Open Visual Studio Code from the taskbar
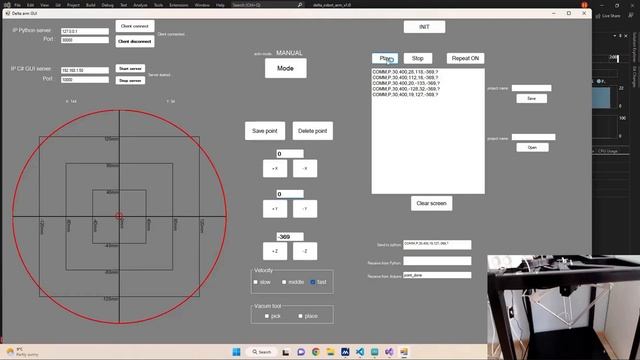This screenshot has width=640, height=360. coord(360,352)
